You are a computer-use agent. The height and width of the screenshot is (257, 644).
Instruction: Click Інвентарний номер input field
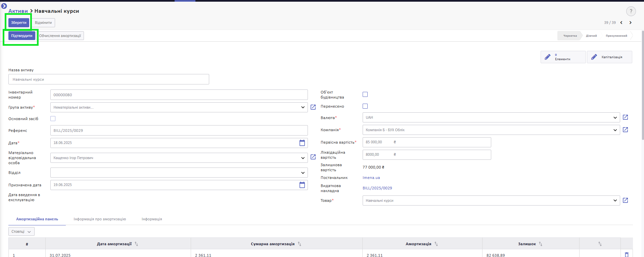(179, 95)
